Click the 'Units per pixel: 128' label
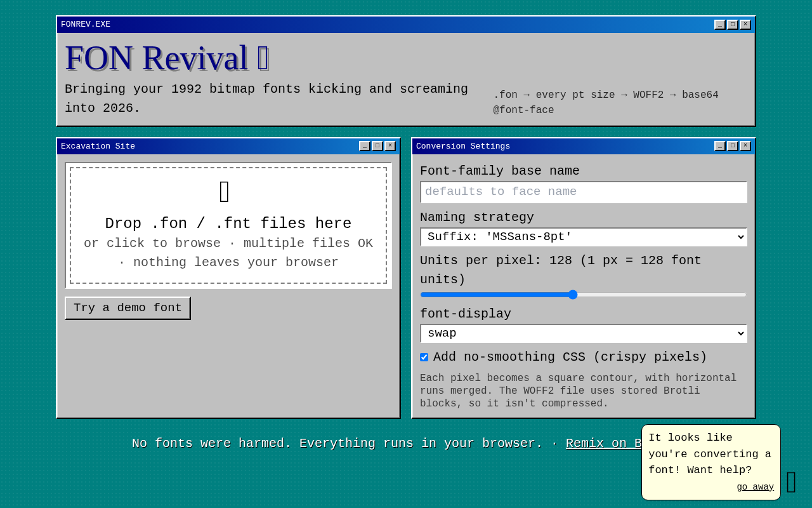Viewport: 812px width, 508px height. point(561,270)
